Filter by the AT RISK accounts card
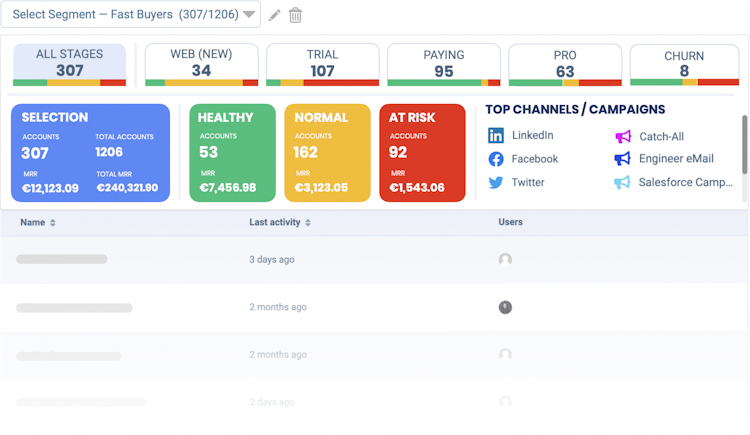This screenshot has height=435, width=750. coord(422,153)
